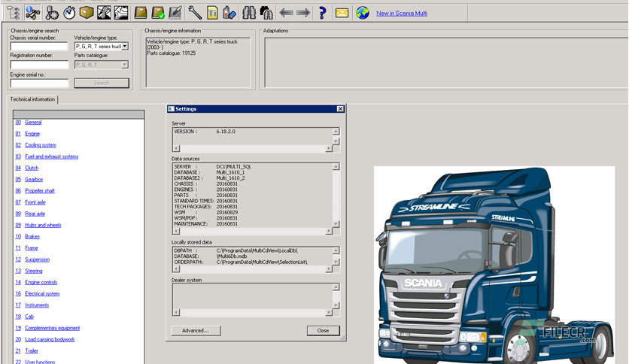Open the Instruments link
Image resolution: width=629 pixels, height=364 pixels.
coord(37,305)
